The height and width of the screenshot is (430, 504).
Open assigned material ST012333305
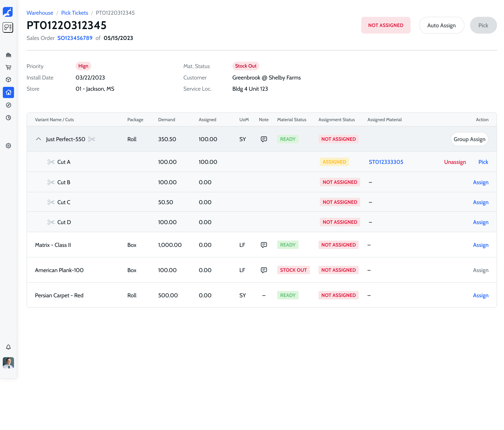(386, 162)
